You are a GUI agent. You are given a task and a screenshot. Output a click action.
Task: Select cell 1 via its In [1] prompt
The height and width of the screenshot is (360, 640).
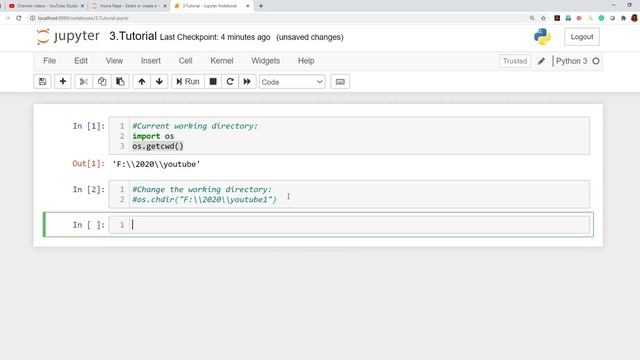(x=89, y=126)
